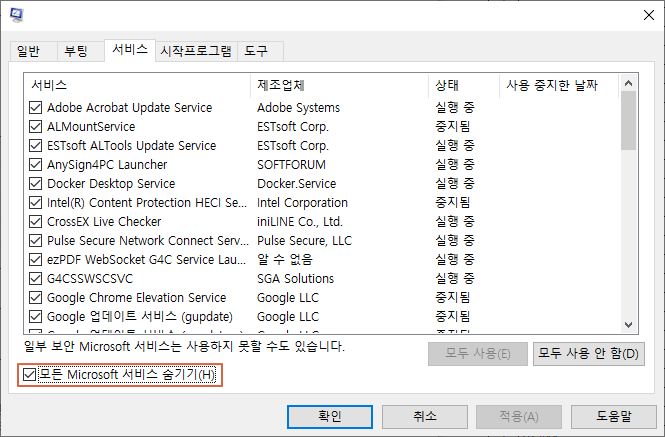Toggle the ALMountService checkbox
Viewport: 665px width, 437px height.
(36, 127)
